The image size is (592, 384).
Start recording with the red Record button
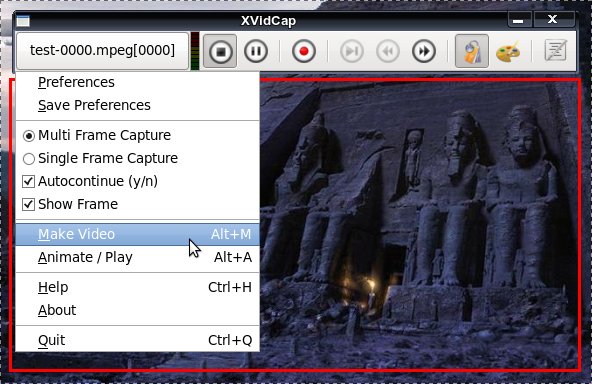tap(304, 51)
